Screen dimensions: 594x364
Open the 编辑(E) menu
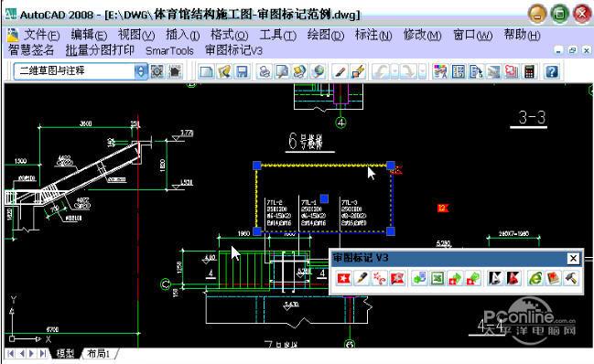89,35
